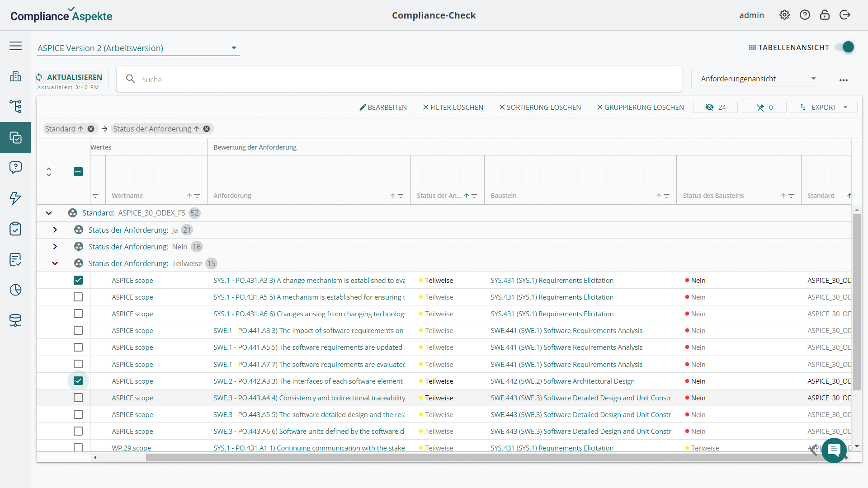Expand Status der Anforderung: Ja group
Screen dimensions: 868x488
[x=55, y=230]
